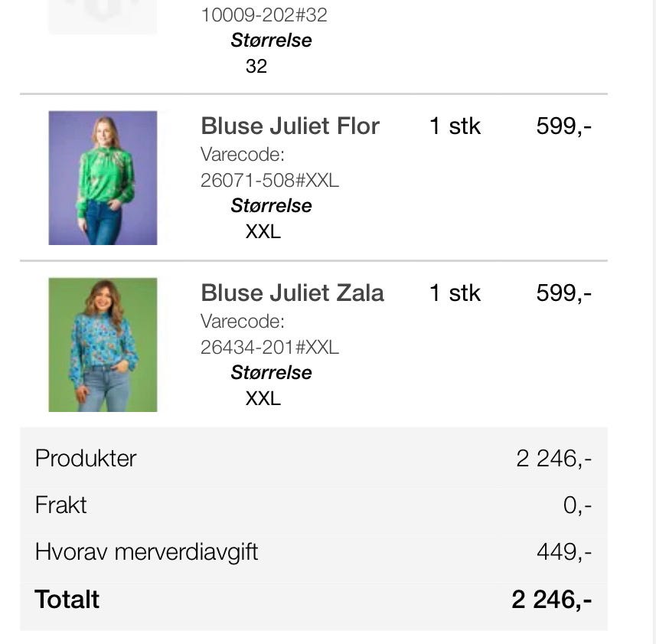Click the 1 stk quantity for Juliet Zala
656x644 pixels.
[x=455, y=293]
